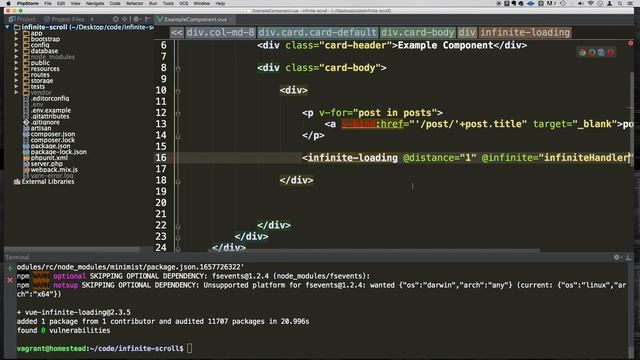
Task: Click the v-for="post in posts" attribute
Action: pos(378,113)
